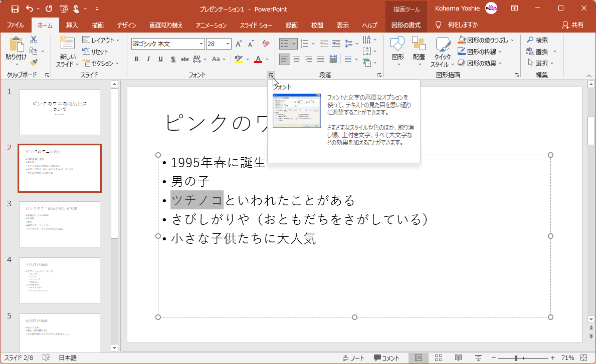Switch to the 挿入 ribbon tab
The height and width of the screenshot is (364, 596).
[x=72, y=25]
